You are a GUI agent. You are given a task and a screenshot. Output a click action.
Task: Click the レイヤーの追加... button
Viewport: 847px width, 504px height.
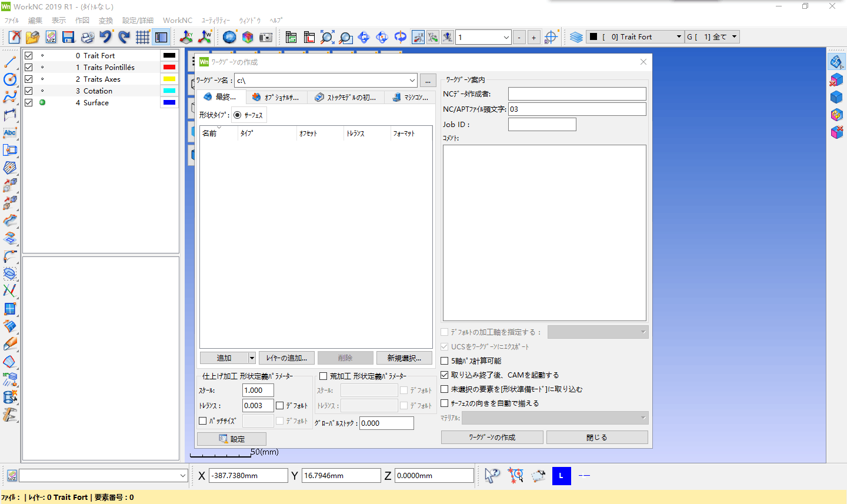pyautogui.click(x=286, y=358)
